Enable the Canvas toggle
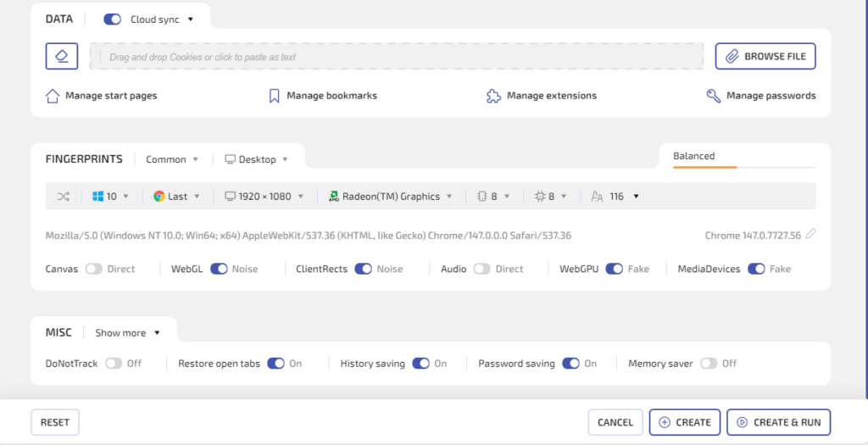 93,269
